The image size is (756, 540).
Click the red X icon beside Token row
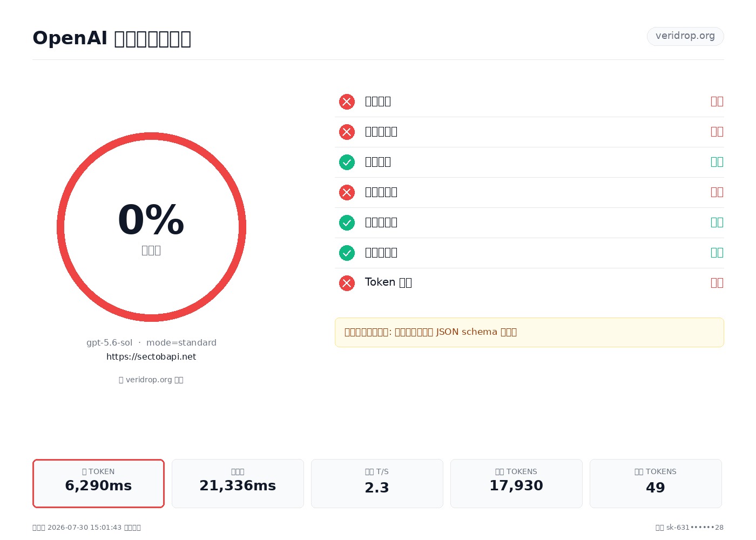[347, 283]
